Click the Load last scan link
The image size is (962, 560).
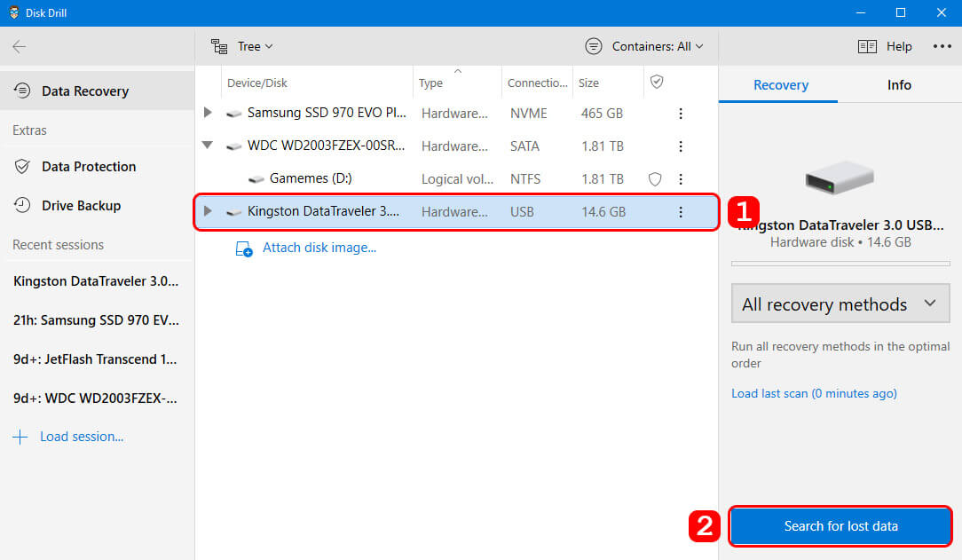click(x=813, y=393)
